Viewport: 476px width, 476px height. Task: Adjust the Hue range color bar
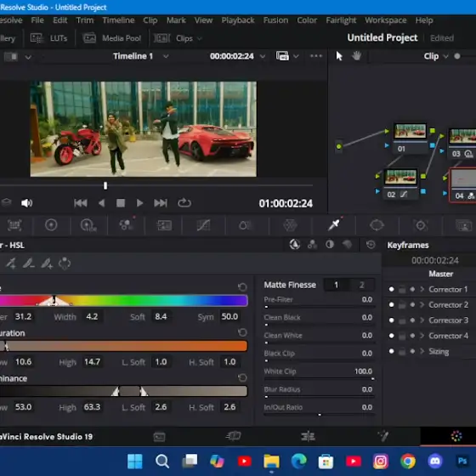pos(124,301)
